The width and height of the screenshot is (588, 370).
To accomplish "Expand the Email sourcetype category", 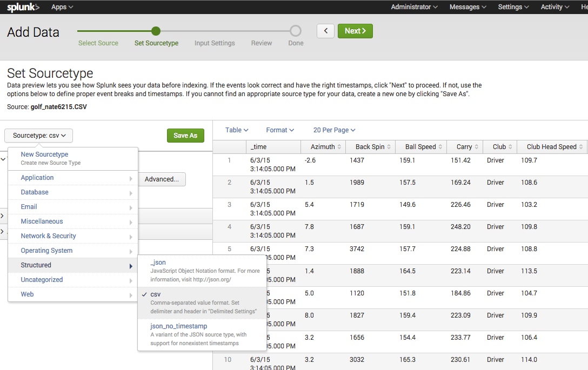I will coord(73,207).
